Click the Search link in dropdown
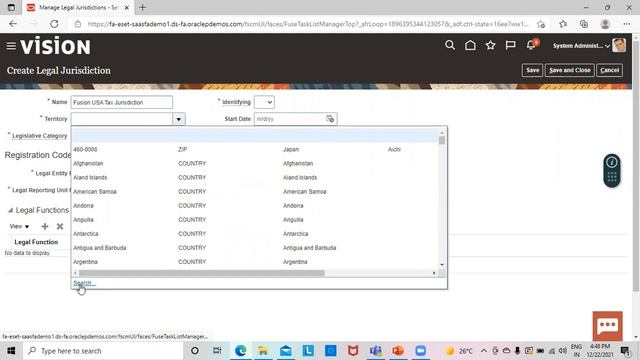This screenshot has width=640, height=360. pyautogui.click(x=84, y=283)
